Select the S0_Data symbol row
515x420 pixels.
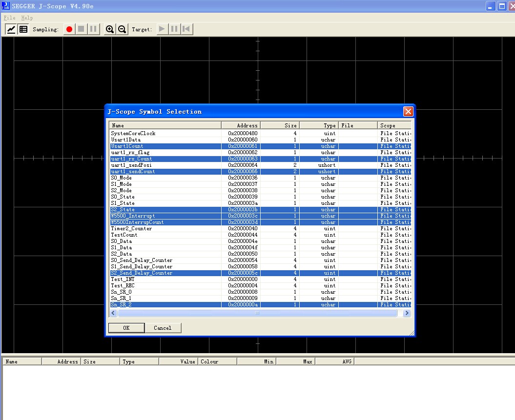click(260, 241)
